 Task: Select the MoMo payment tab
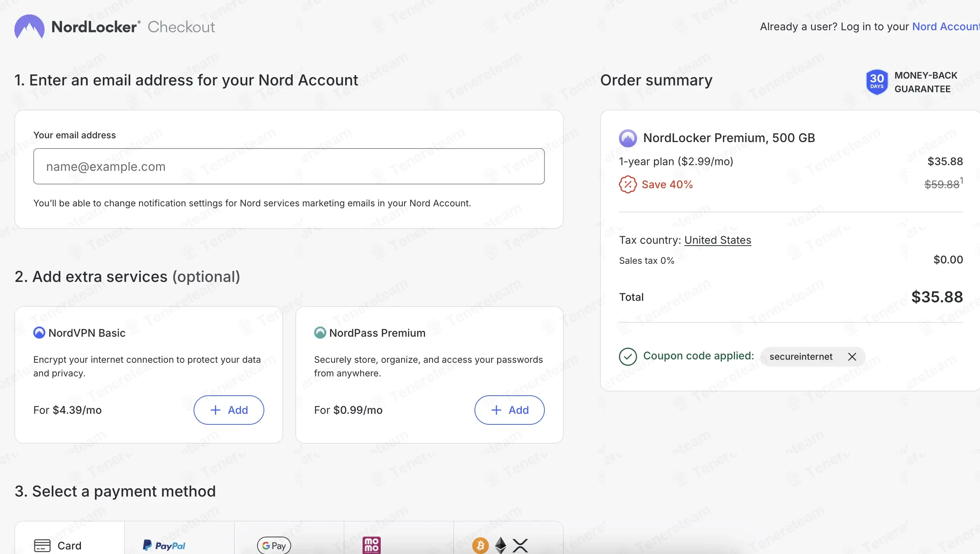pyautogui.click(x=399, y=538)
